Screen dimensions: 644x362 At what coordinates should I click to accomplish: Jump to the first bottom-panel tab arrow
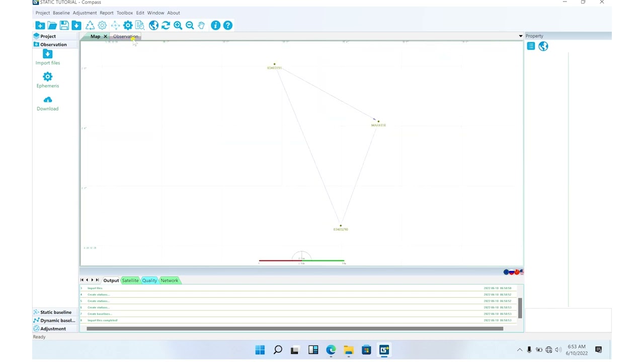[82, 280]
